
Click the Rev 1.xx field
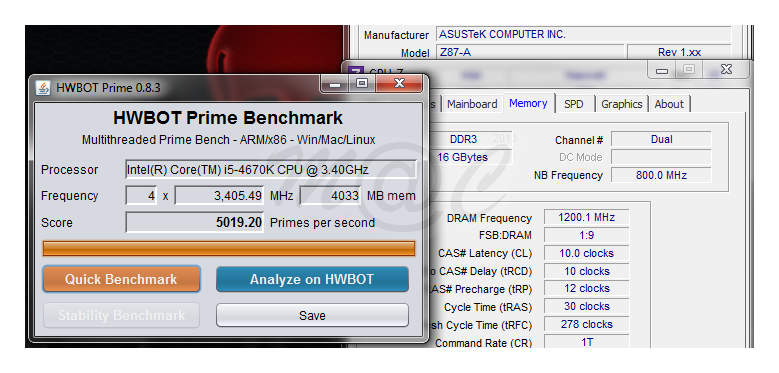click(679, 52)
